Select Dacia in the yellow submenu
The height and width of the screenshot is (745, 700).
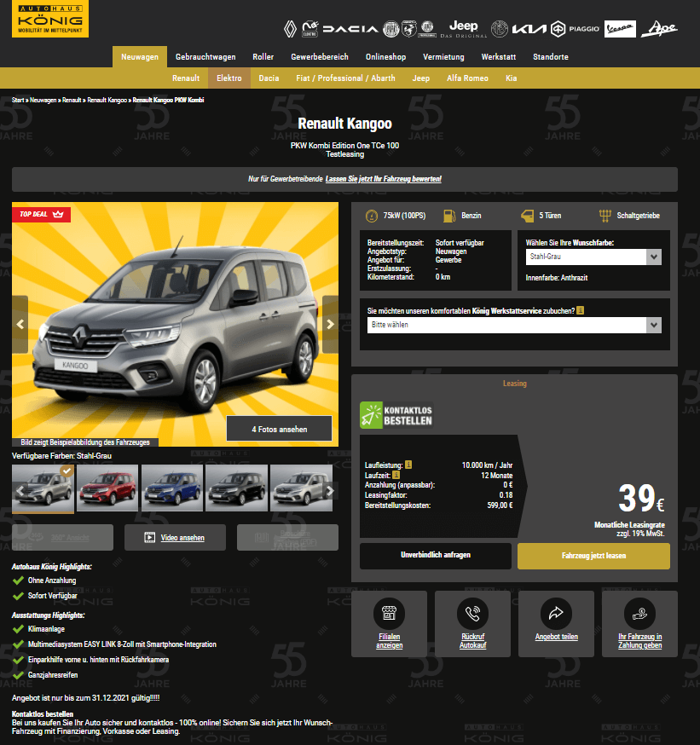point(269,78)
